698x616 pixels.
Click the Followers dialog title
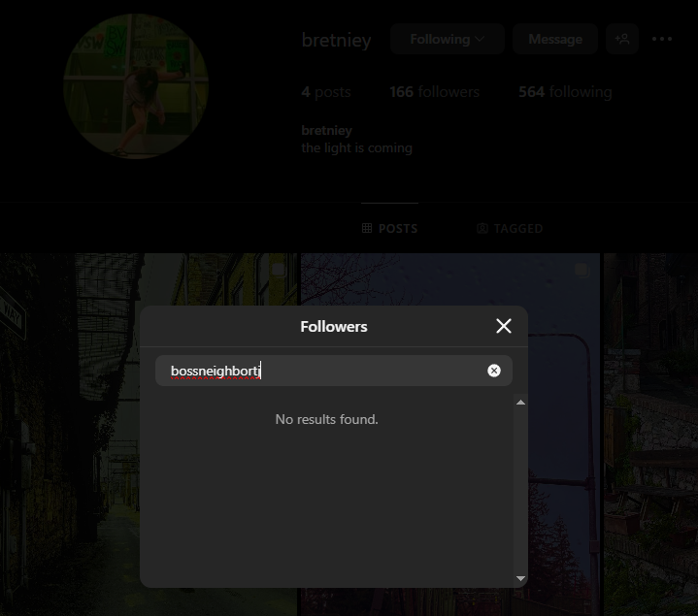tap(334, 327)
